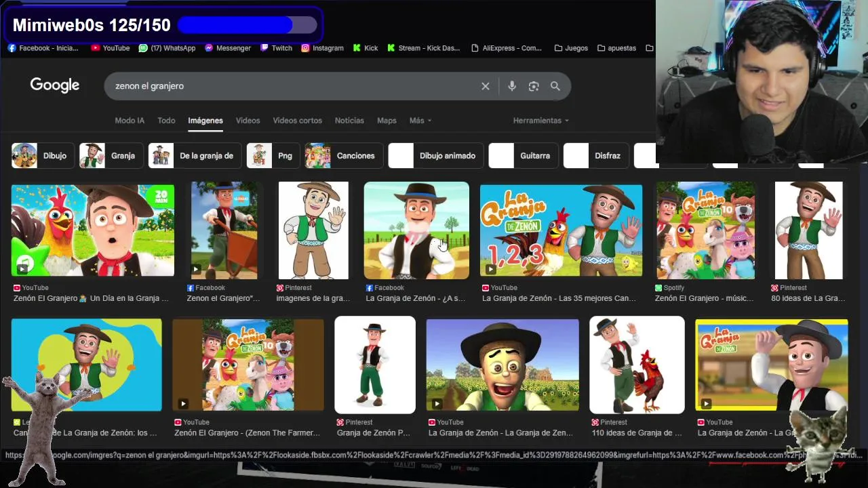Click the Zenón El Granjero - músic... caption
868x488 pixels.
[704, 298]
